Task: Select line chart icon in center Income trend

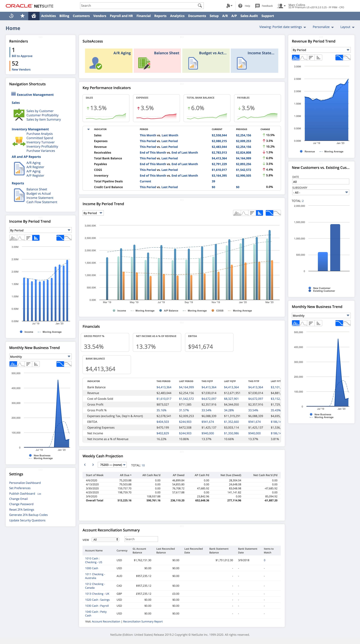Action: click(245, 213)
